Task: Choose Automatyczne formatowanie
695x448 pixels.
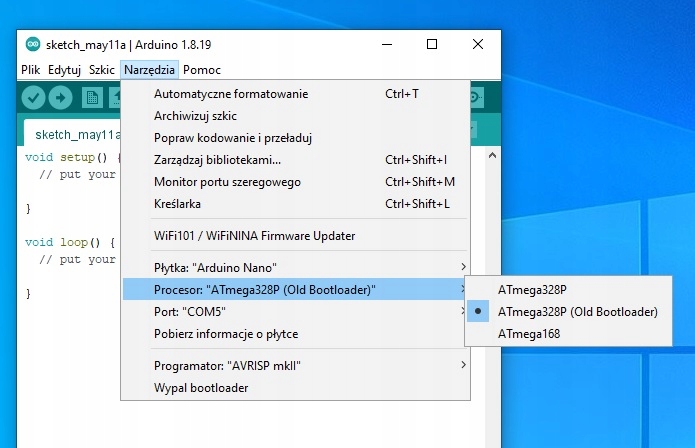Action: click(x=295, y=94)
